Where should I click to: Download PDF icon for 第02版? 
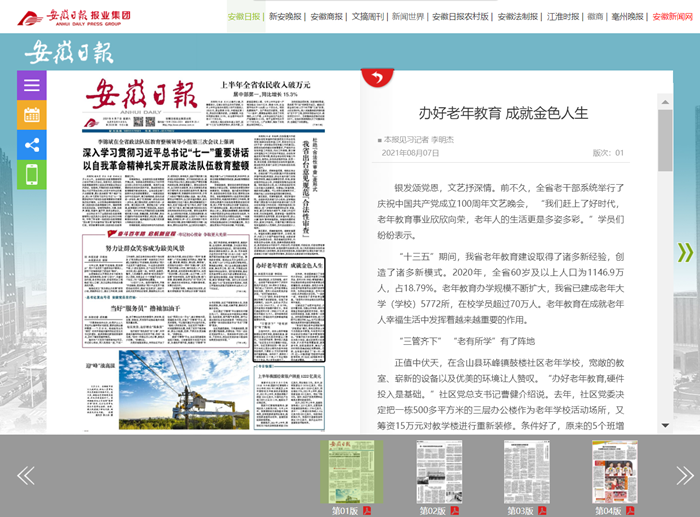(454, 510)
